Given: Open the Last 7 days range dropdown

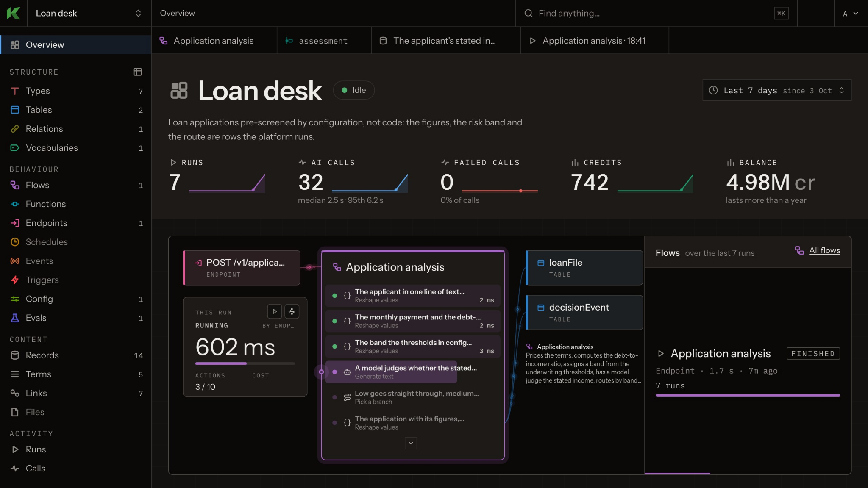Looking at the screenshot, I should point(777,90).
